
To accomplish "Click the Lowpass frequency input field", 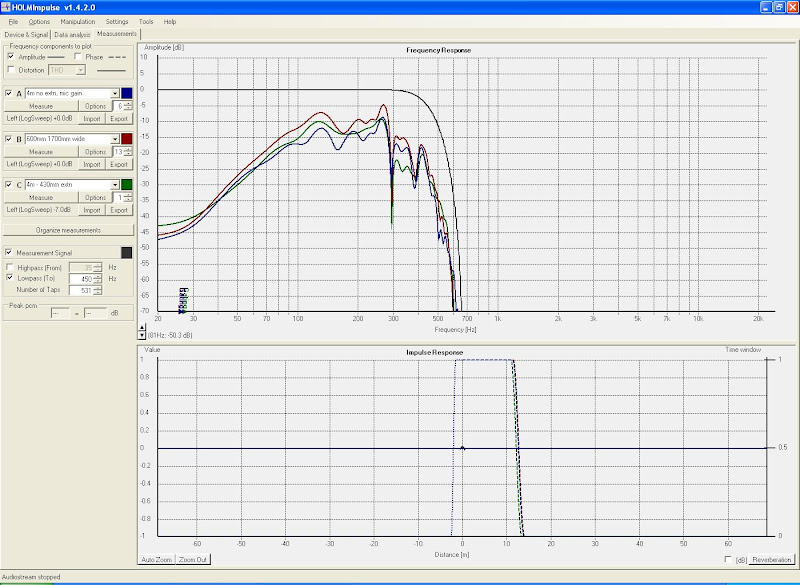I will point(81,279).
